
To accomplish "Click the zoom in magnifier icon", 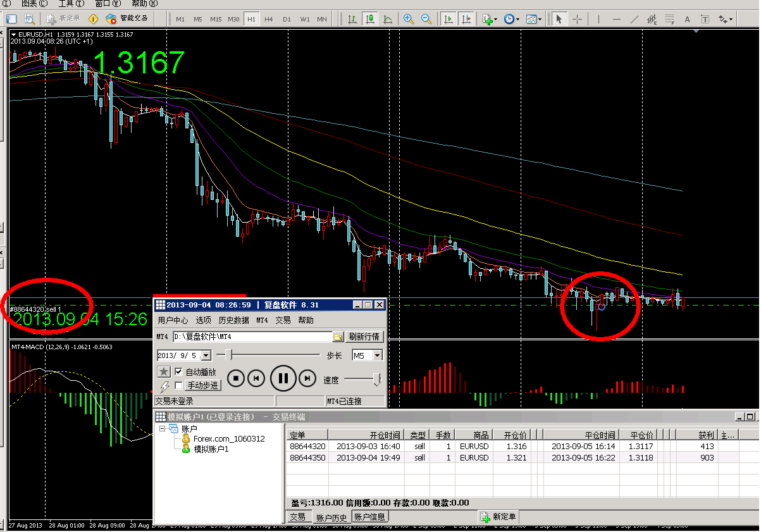I will coord(409,19).
